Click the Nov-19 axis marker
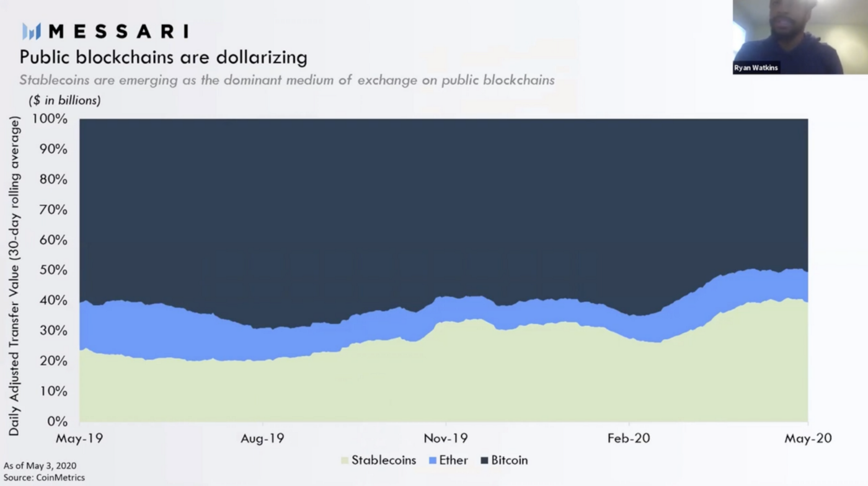Viewport: 868px width, 486px height. pyautogui.click(x=446, y=438)
